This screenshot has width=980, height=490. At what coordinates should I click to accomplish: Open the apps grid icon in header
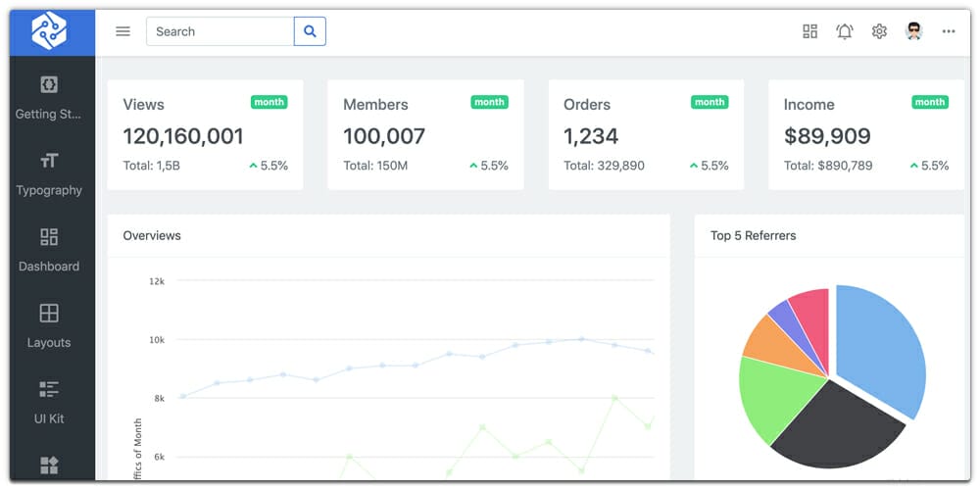coord(809,31)
